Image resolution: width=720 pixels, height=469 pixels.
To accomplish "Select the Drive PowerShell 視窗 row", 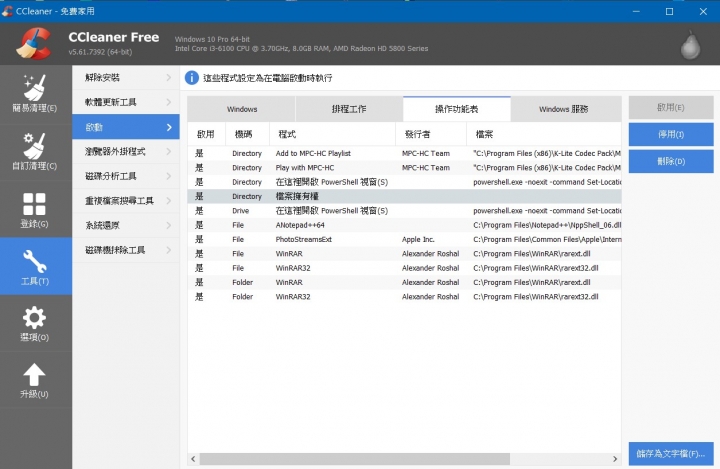I will tap(404, 211).
